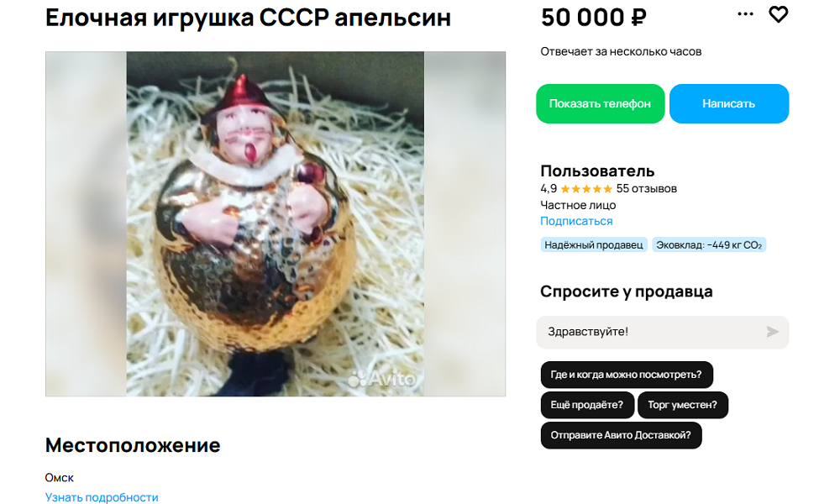The image size is (840, 504).
Task: Show the seller's phone number
Action: click(x=600, y=104)
